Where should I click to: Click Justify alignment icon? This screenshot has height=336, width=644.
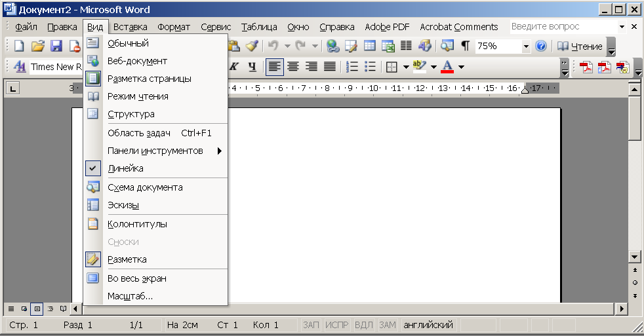coord(330,66)
